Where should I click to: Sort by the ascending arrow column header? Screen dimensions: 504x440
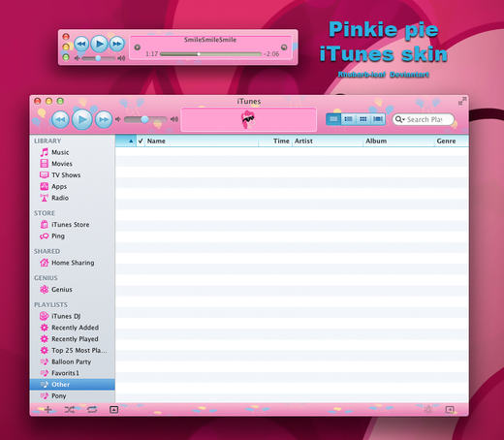126,141
